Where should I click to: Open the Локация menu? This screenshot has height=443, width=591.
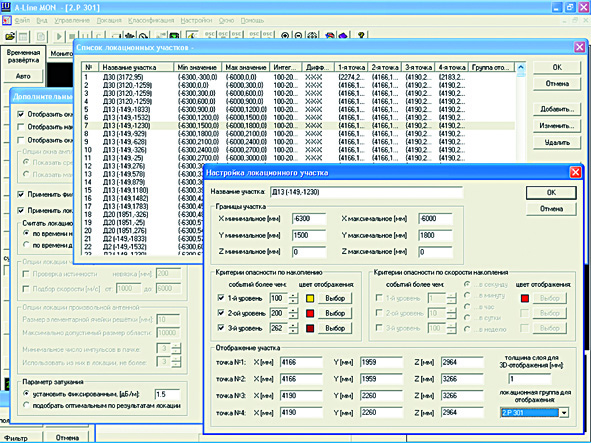click(x=109, y=20)
